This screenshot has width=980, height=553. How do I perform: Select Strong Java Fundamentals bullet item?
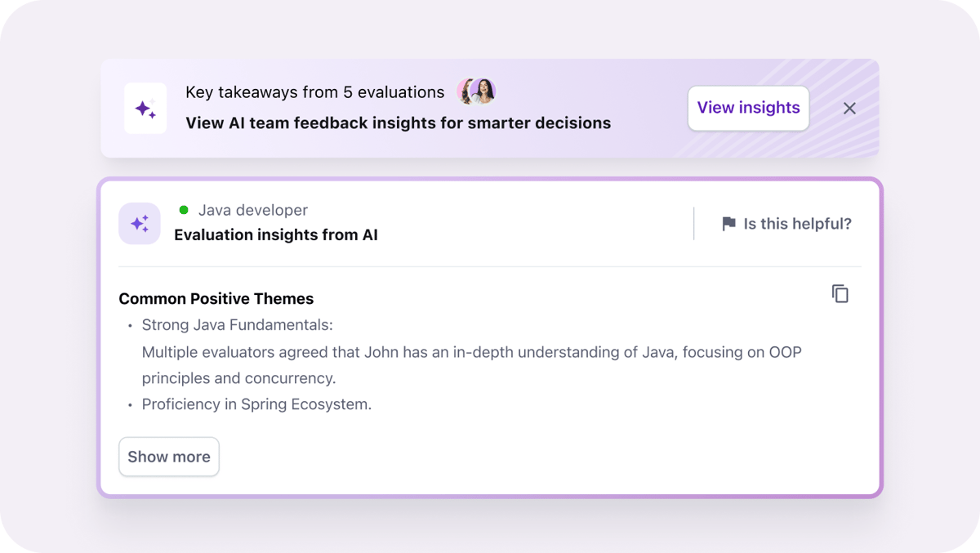click(238, 325)
